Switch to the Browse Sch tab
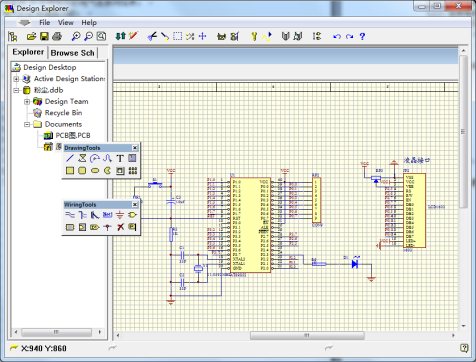Viewport: 476px width, 362px height. click(x=73, y=53)
